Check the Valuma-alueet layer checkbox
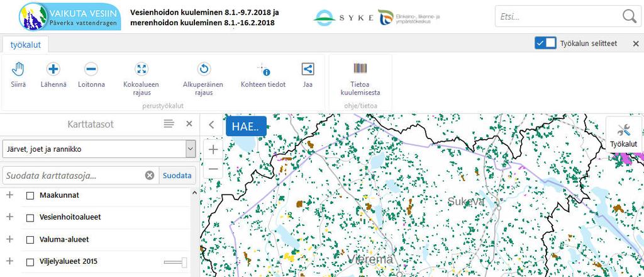This screenshot has height=277, width=644. [30, 240]
